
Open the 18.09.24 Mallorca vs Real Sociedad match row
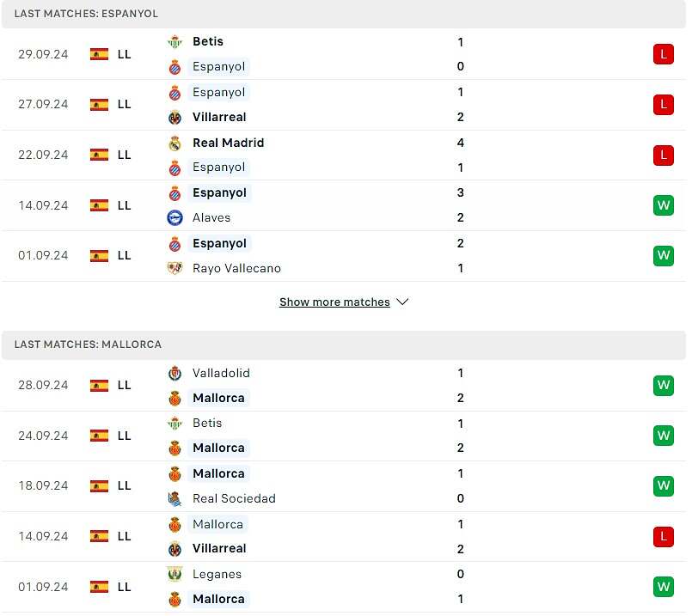point(344,486)
